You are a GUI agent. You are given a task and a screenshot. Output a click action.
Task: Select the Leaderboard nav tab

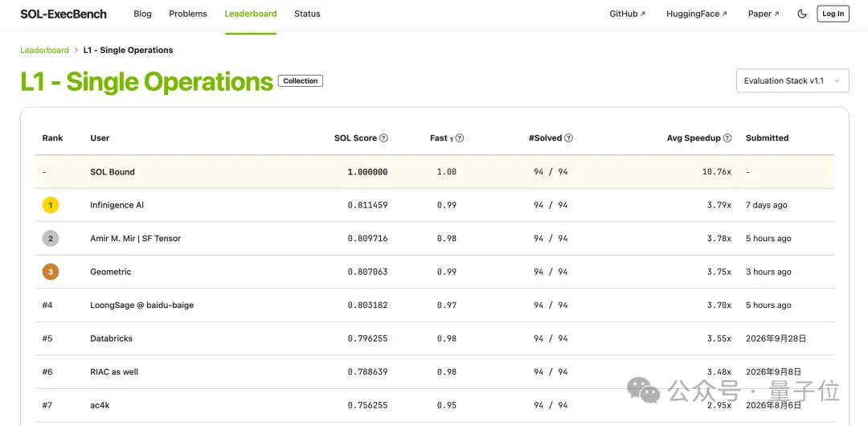(250, 14)
